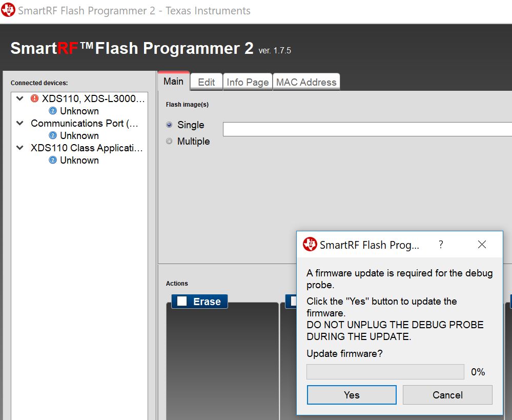Collapse the Communications Port device node
This screenshot has height=420, width=512.
(x=19, y=123)
